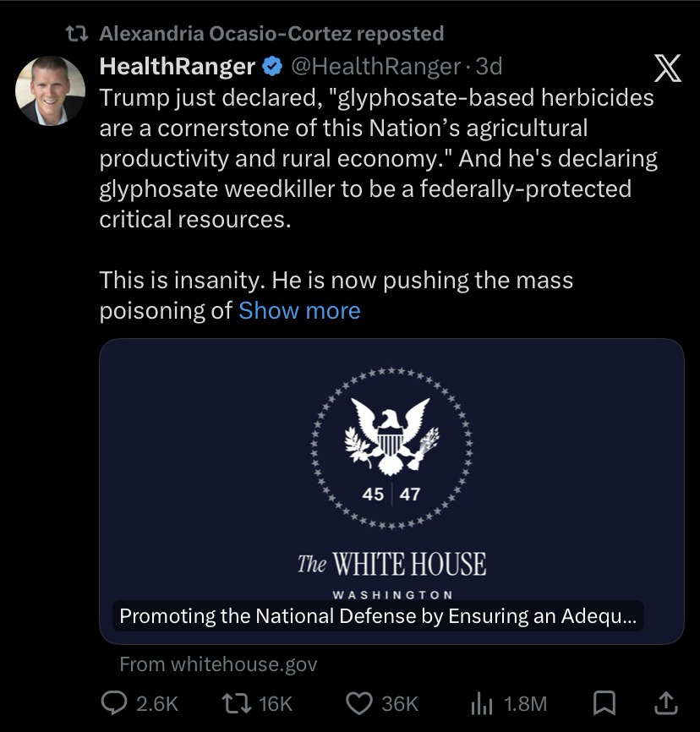Click the '3d' post timestamp

pyautogui.click(x=489, y=66)
